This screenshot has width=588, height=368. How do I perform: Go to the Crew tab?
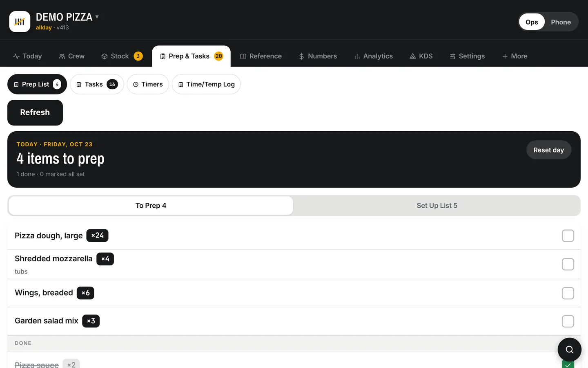pyautogui.click(x=71, y=56)
